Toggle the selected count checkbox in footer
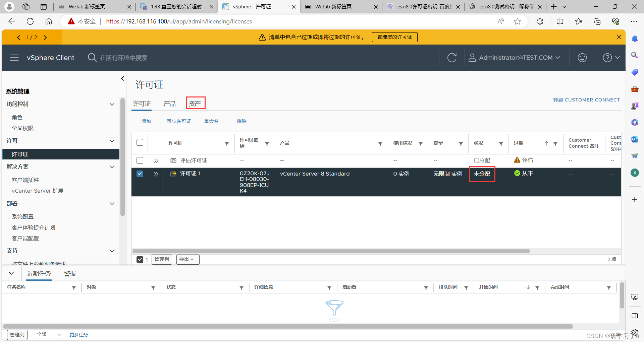644x342 pixels. [140, 259]
